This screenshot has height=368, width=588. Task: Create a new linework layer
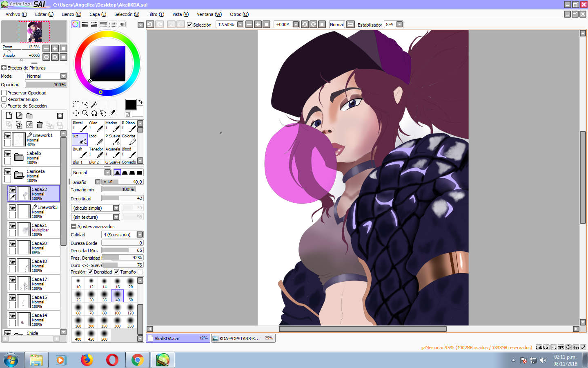tap(19, 116)
